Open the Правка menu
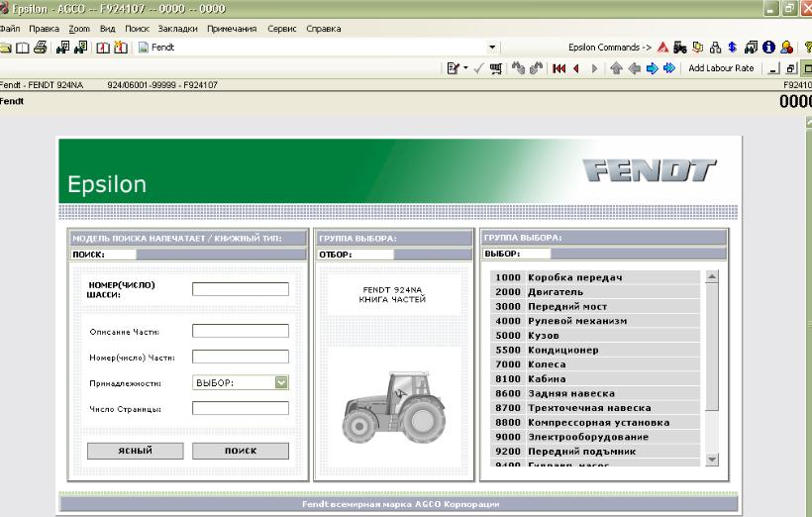This screenshot has height=517, width=812. (x=44, y=29)
